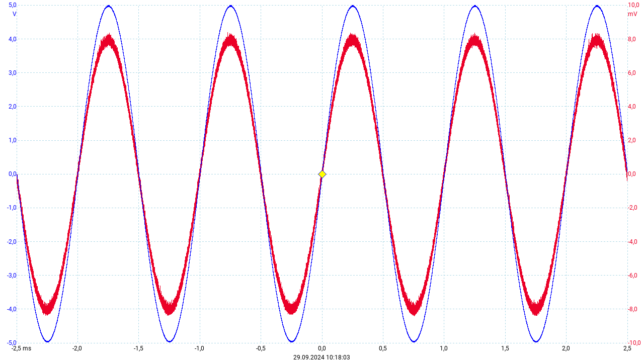The image size is (644, 362).
Task: Click the yellow diamond trigger marker
Action: [323, 174]
